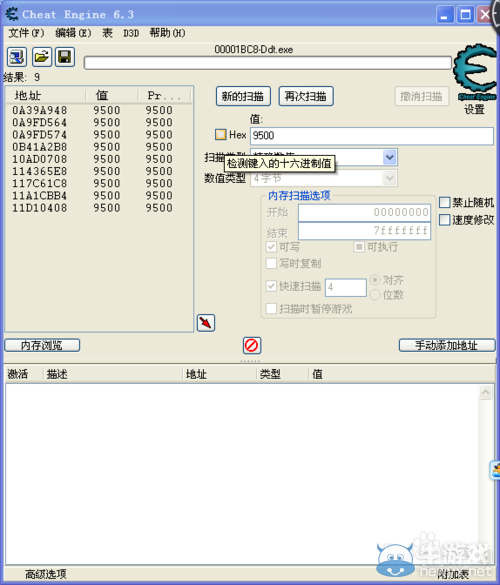
Task: Select the 位数 radio button
Action: 375,295
